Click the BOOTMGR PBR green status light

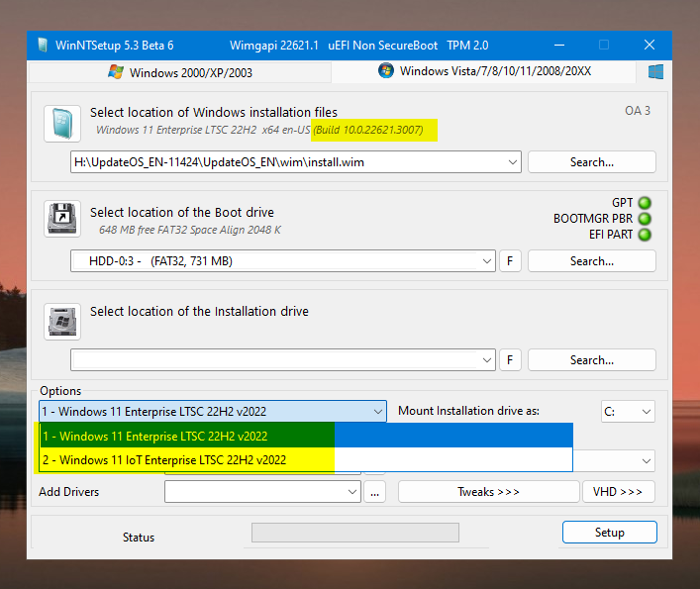tap(645, 219)
